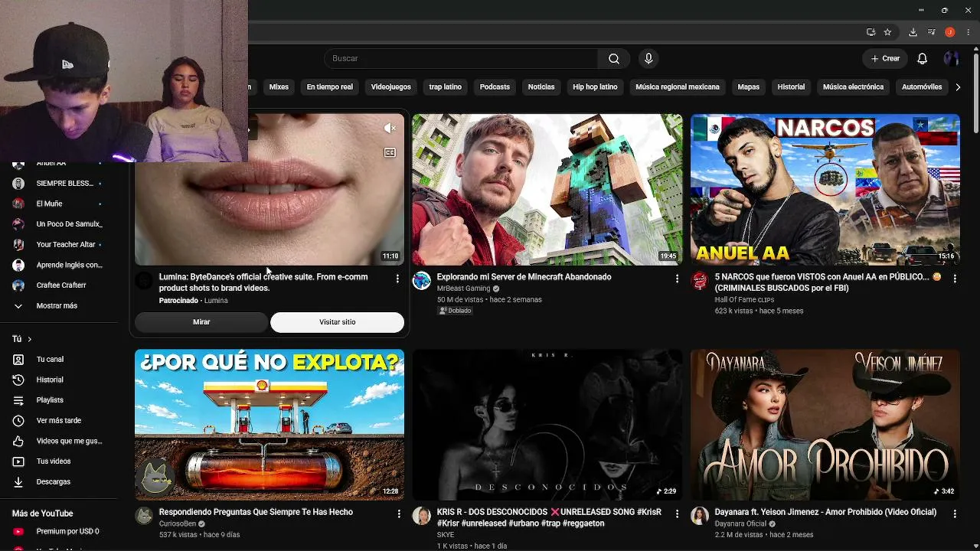
Task: Open the browser downloads icon
Action: pyautogui.click(x=913, y=32)
